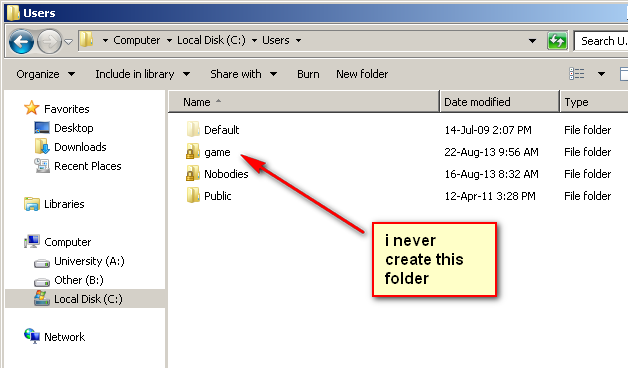
Task: Select Network in the navigation pane
Action: pyautogui.click(x=64, y=337)
